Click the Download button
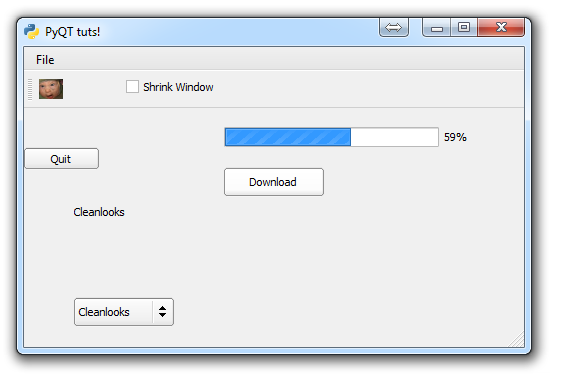Image resolution: width=561 pixels, height=376 pixels. pyautogui.click(x=274, y=182)
